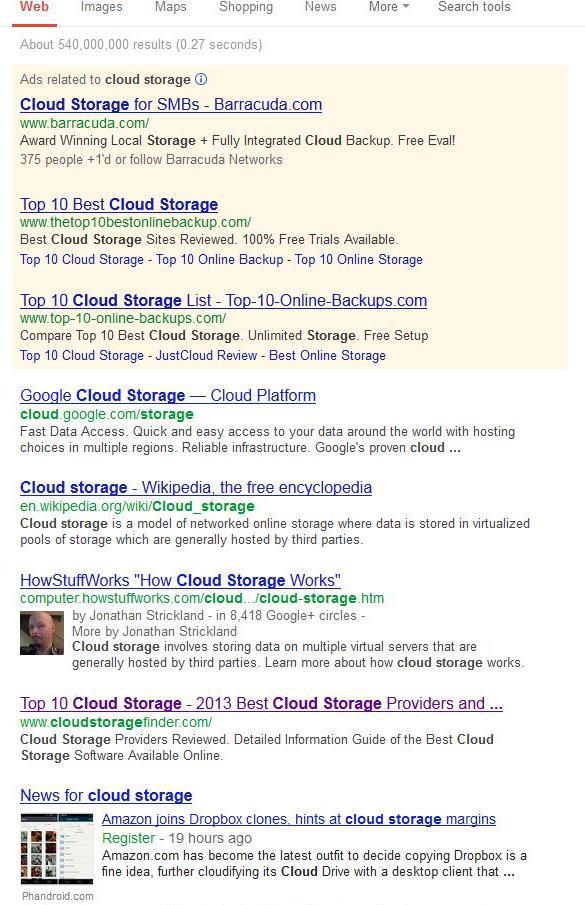Open the 2013 Best Cloud Storage Providers result

tap(261, 704)
